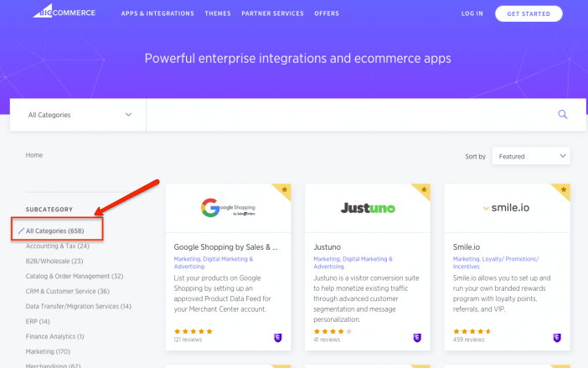Viewport: 588px width, 368px height.
Task: Open the Justuno app title
Action: click(x=327, y=246)
